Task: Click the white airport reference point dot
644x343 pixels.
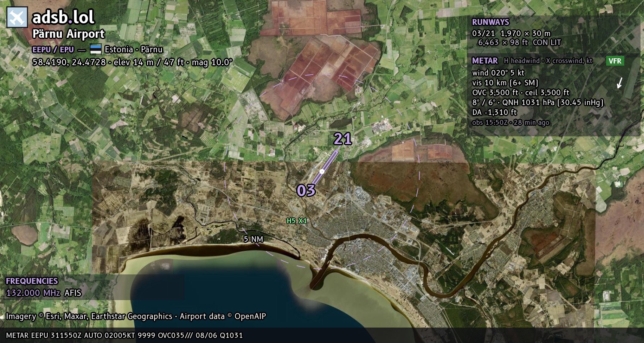Action: [322, 171]
